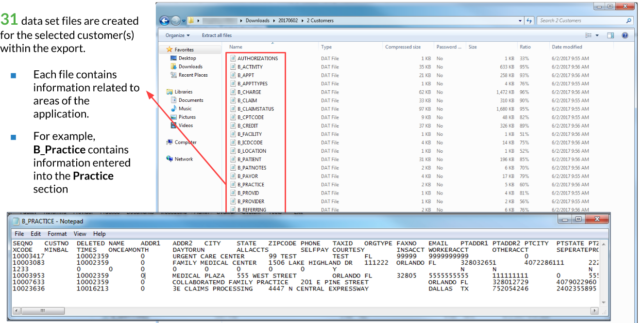
Task: Select the B_PROVID file icon
Action: [x=233, y=193]
